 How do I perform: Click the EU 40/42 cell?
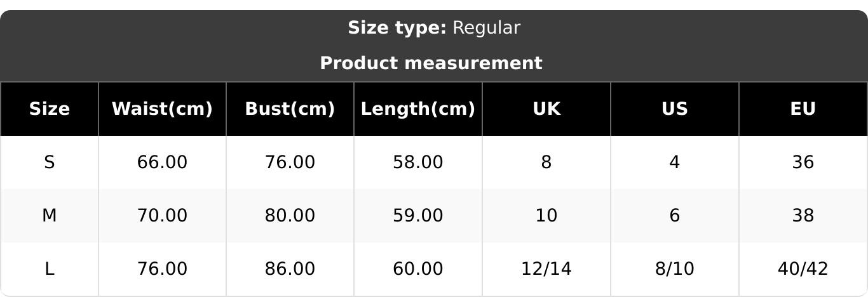click(x=803, y=269)
